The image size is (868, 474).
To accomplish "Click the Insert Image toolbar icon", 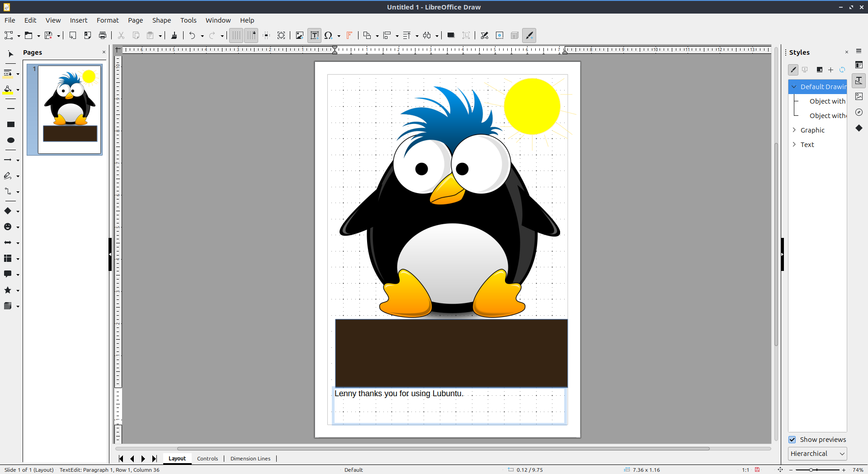I will (x=299, y=35).
